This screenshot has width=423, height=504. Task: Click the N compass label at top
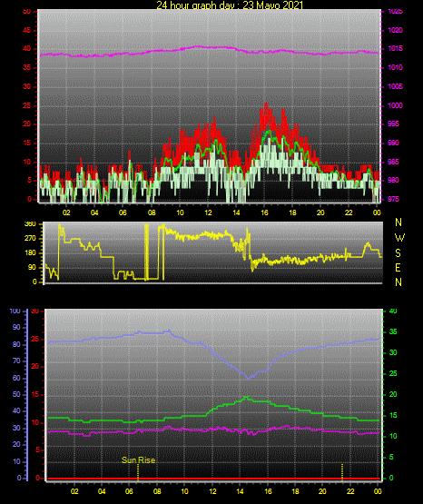[x=398, y=222]
